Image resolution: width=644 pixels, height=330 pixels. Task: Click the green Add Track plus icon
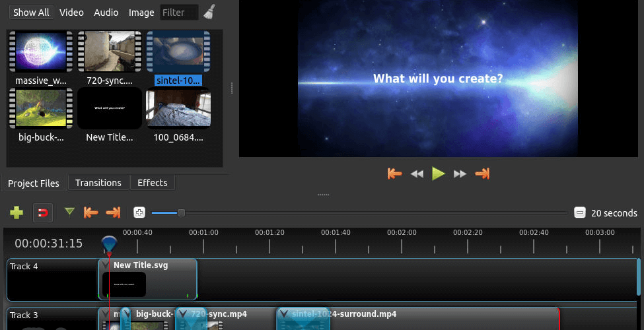[x=17, y=213]
